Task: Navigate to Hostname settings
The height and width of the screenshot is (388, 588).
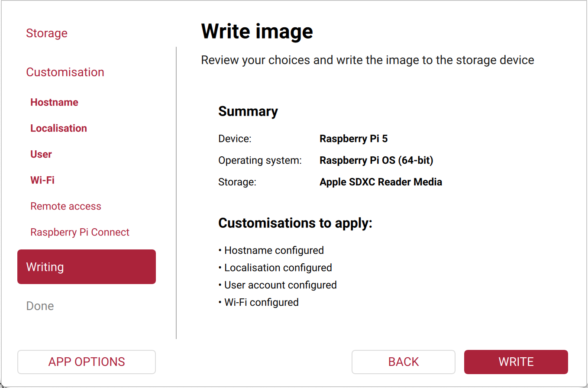Action: tap(54, 102)
